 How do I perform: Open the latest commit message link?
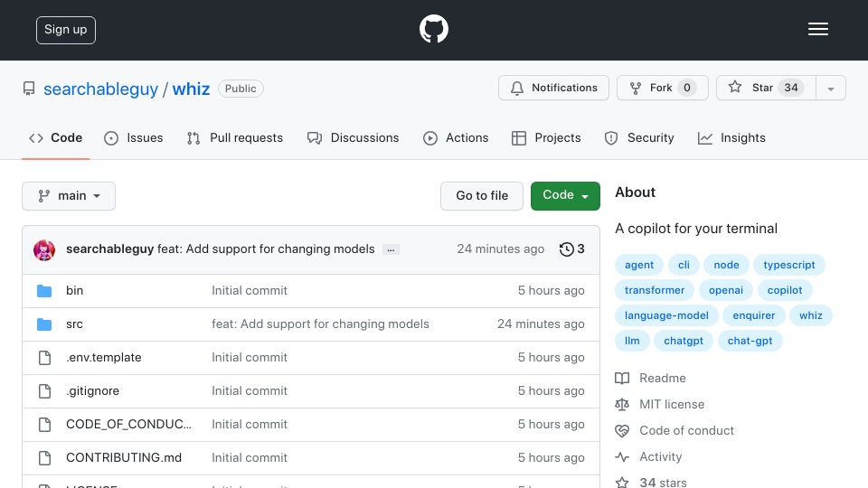point(266,249)
